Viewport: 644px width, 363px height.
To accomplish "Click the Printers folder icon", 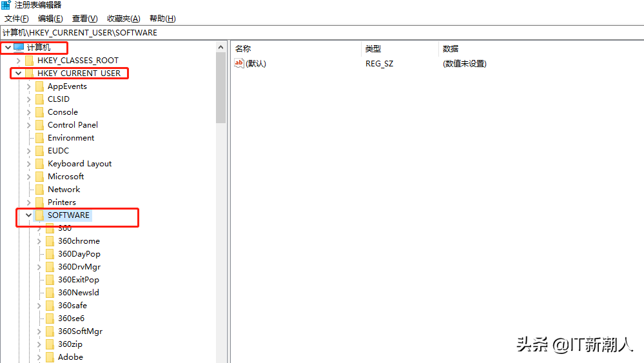I will 39,202.
